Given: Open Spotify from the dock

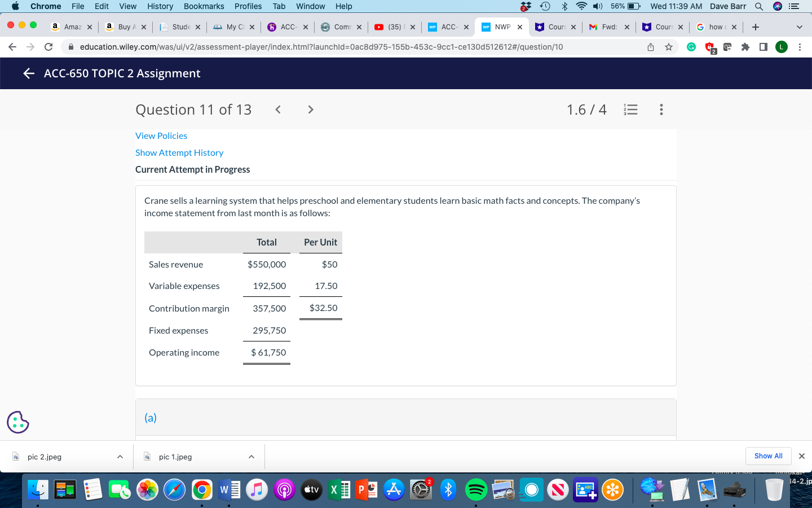Looking at the screenshot, I should tap(476, 490).
